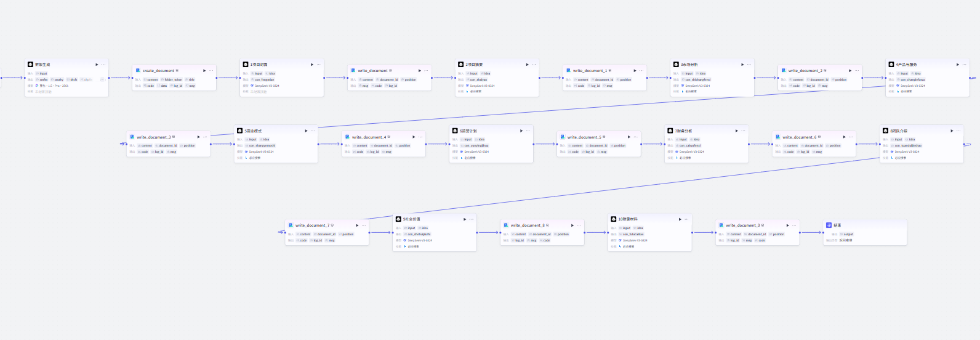Run the 框架生成 node with its play icon
This screenshot has width=980, height=340.
click(97, 64)
